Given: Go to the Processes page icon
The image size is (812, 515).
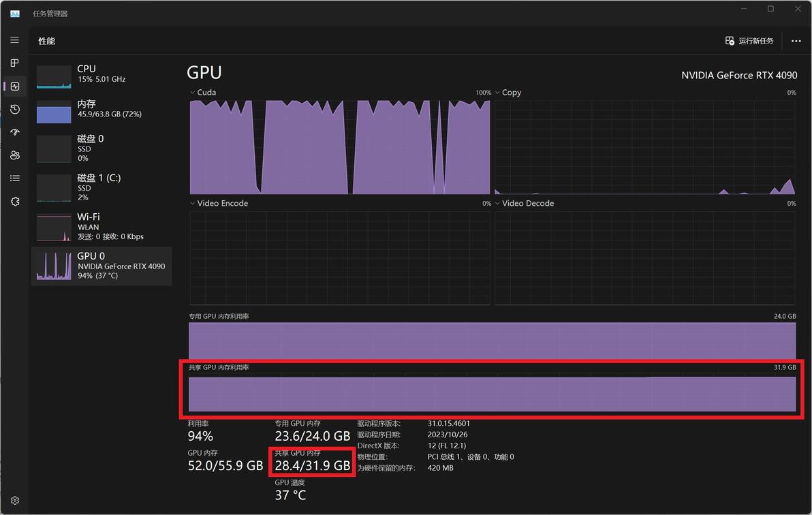Looking at the screenshot, I should coord(14,63).
